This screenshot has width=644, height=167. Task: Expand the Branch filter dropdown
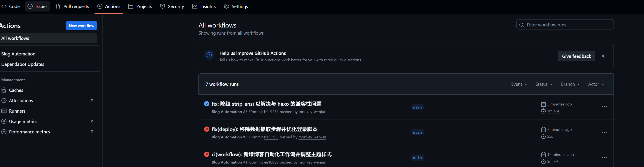tap(570, 84)
